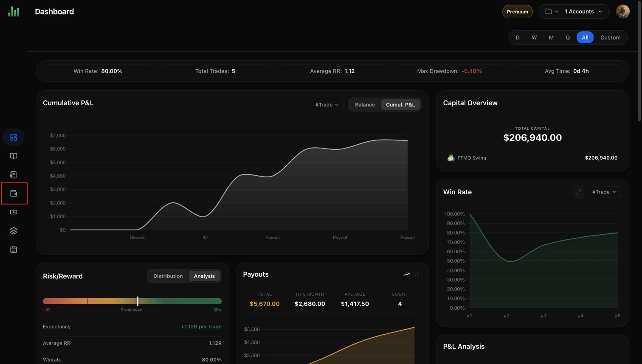This screenshot has width=642, height=364.
Task: Click the payout Count value 4
Action: point(400,304)
